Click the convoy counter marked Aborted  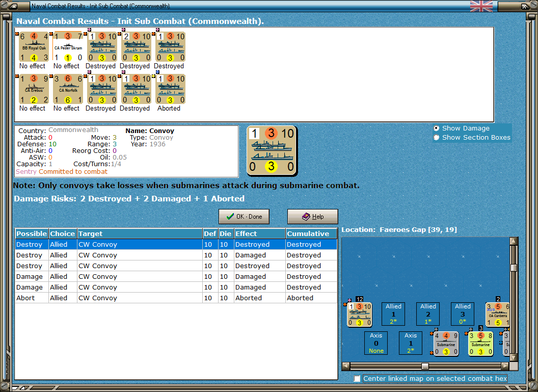(171, 89)
